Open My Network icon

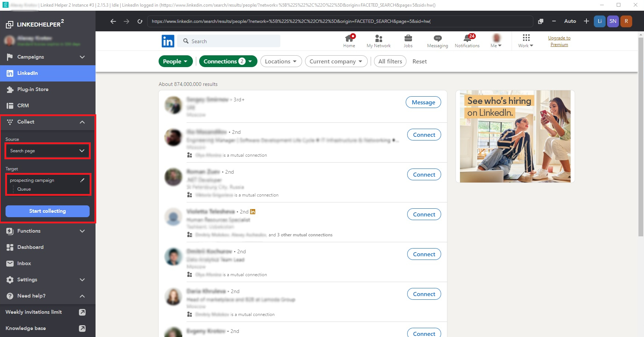coord(378,41)
